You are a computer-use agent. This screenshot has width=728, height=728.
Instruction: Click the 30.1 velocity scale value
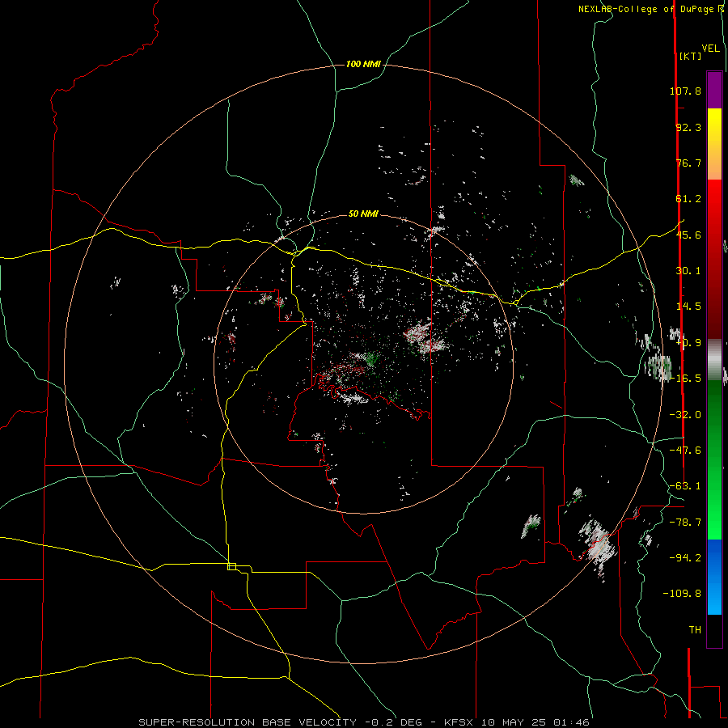(688, 271)
